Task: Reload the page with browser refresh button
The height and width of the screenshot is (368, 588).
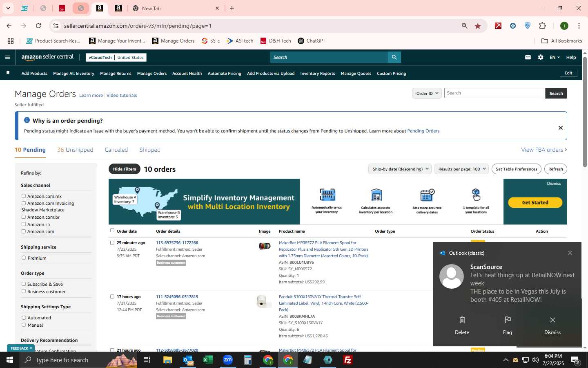Action: click(x=38, y=26)
